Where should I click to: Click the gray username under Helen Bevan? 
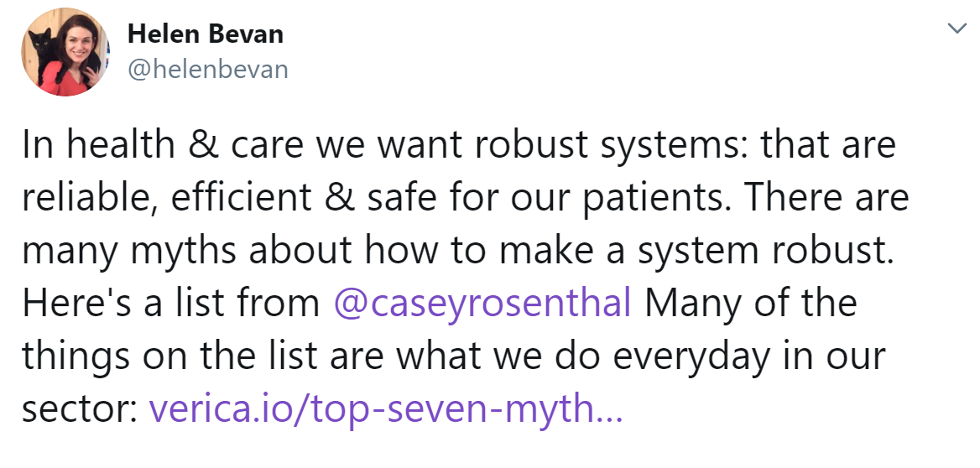coord(208,70)
